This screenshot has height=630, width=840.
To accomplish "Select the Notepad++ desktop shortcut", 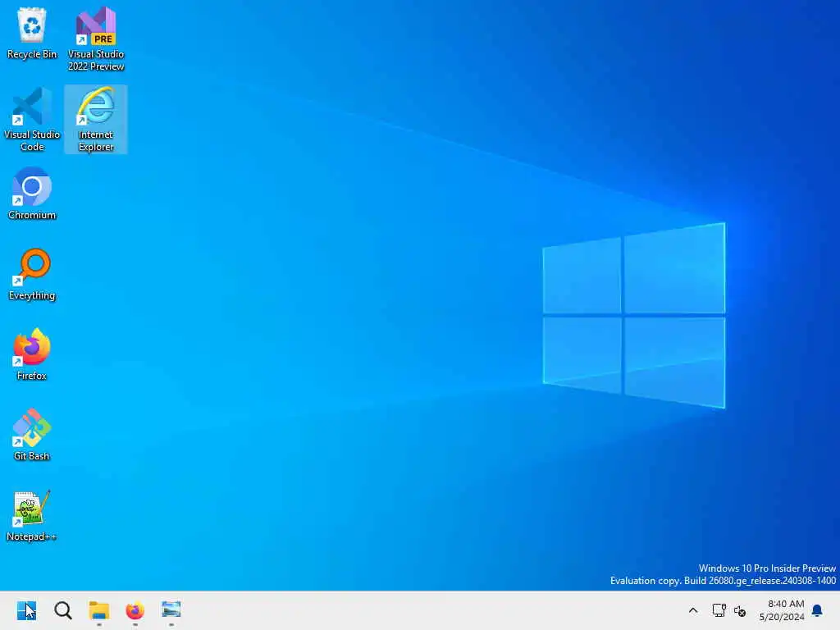I will click(32, 515).
